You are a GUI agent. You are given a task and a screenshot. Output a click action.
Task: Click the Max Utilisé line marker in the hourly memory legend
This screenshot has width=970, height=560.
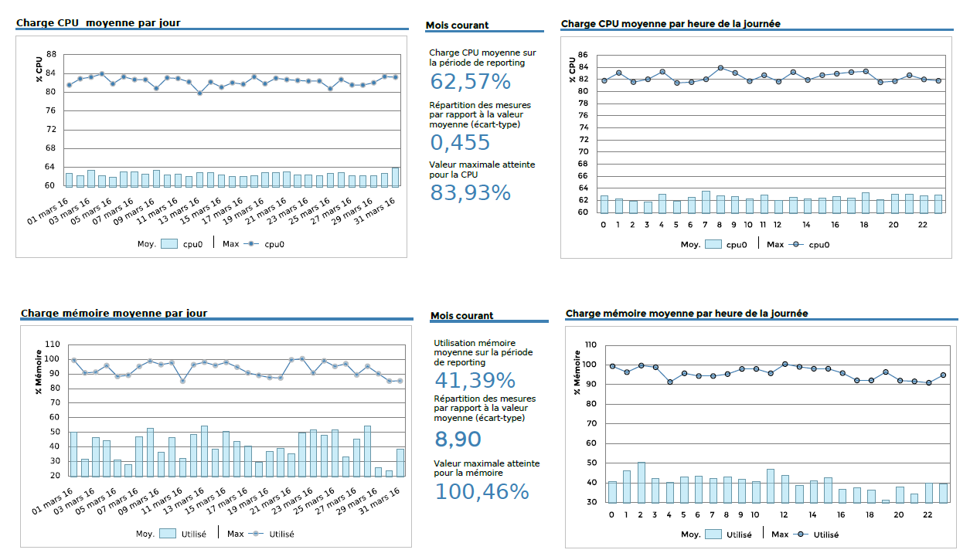point(802,535)
